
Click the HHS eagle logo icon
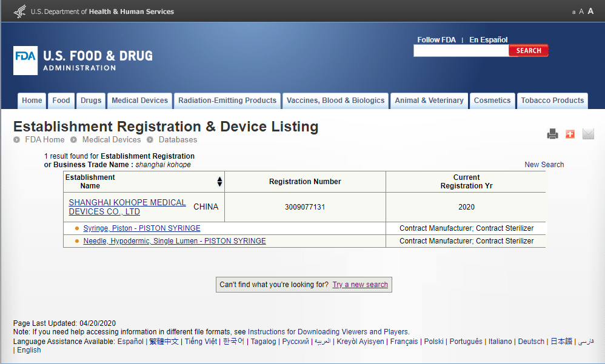(x=19, y=11)
